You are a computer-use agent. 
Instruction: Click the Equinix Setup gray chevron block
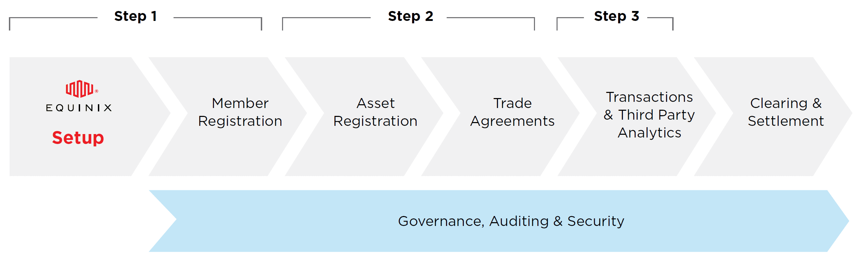click(x=90, y=117)
